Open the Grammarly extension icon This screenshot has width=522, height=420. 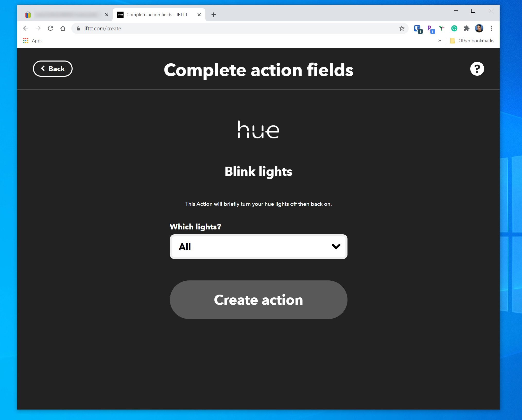pyautogui.click(x=454, y=28)
